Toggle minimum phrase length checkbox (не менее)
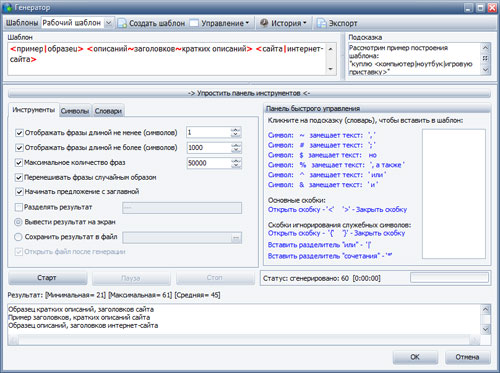Image resolution: width=500 pixels, height=373 pixels. [19, 133]
